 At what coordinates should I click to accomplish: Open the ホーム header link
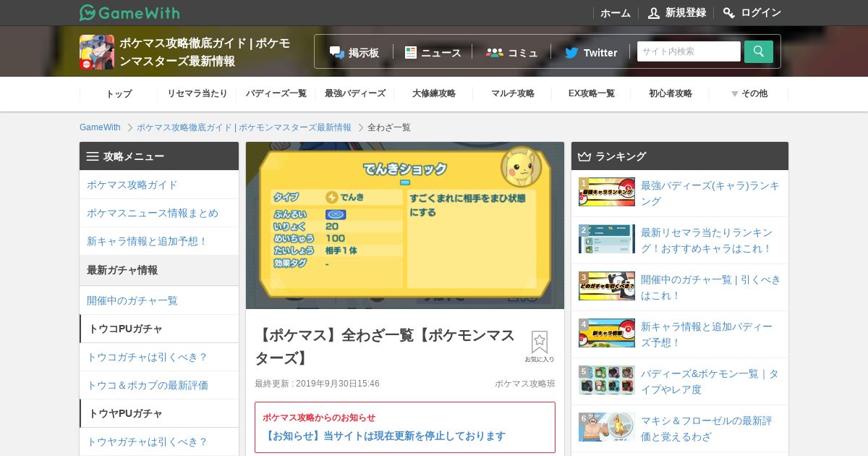tap(616, 13)
